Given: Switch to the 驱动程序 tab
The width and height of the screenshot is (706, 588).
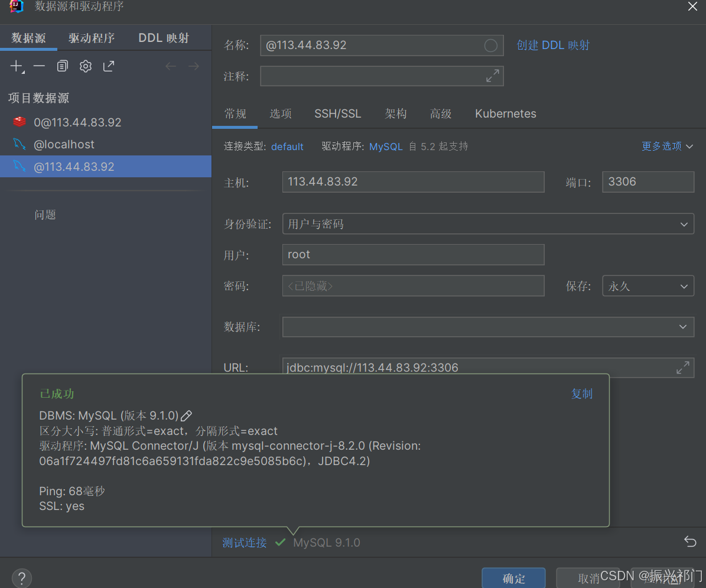Looking at the screenshot, I should [92, 38].
